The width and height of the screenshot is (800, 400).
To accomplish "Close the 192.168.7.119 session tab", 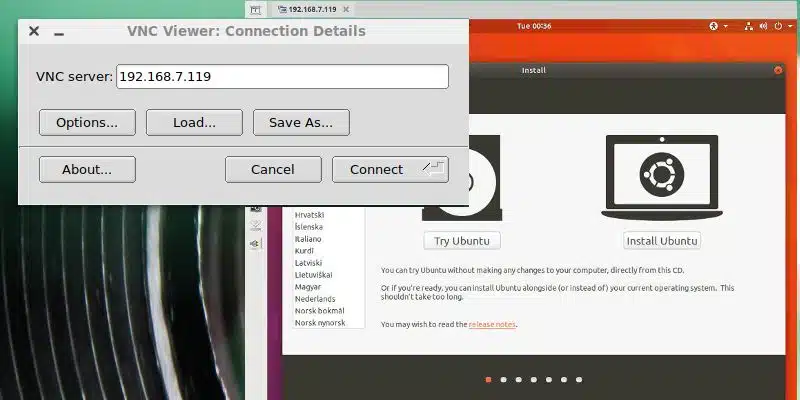I will [346, 9].
